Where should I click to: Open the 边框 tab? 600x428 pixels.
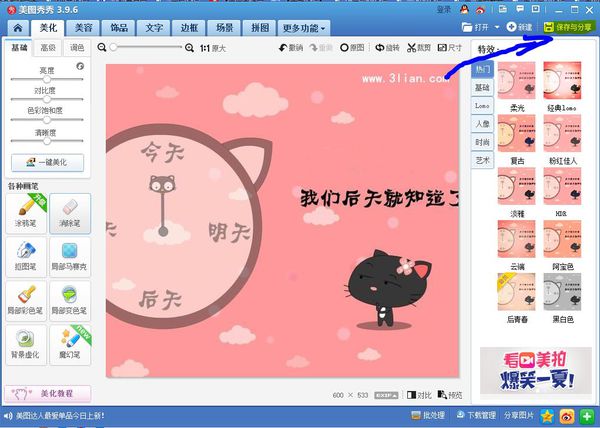(x=189, y=28)
